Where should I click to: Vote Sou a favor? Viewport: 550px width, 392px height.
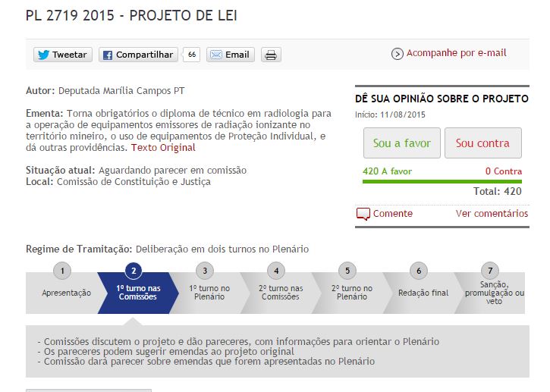pos(401,143)
